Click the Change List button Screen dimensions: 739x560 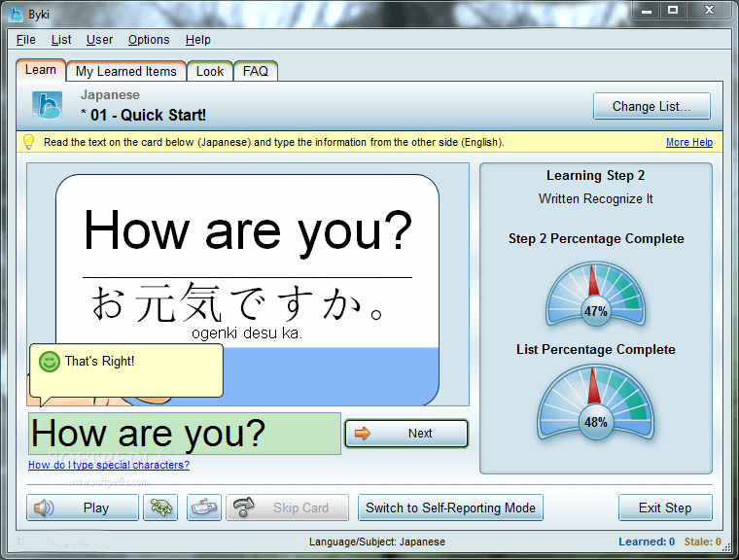[651, 107]
